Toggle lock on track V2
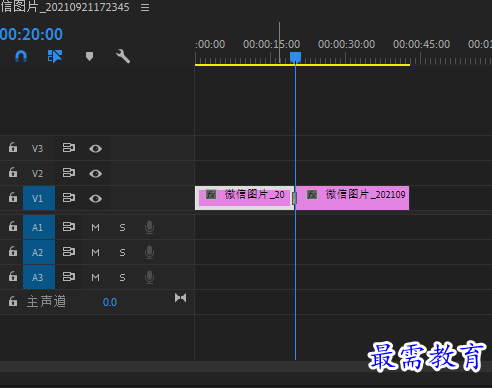This screenshot has width=492, height=388. coord(13,172)
